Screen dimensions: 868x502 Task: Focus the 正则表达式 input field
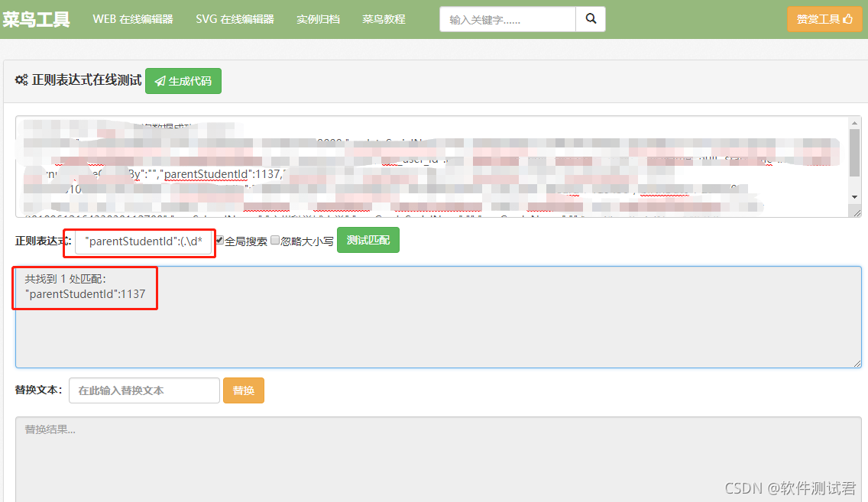[144, 241]
